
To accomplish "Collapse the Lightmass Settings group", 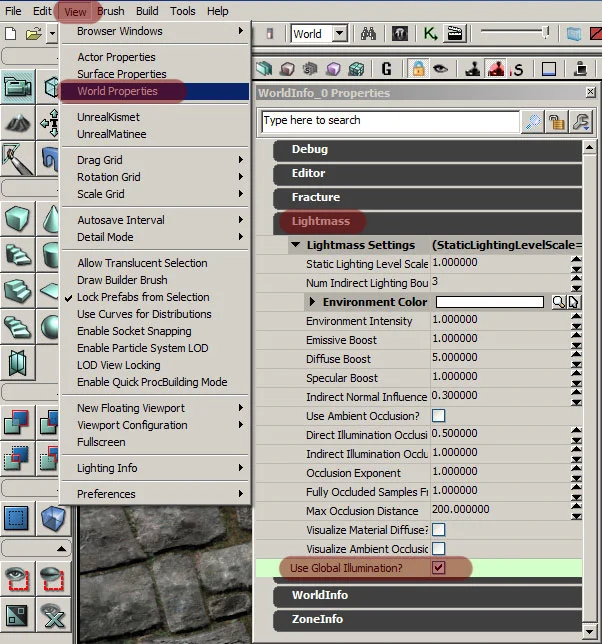I will [295, 245].
